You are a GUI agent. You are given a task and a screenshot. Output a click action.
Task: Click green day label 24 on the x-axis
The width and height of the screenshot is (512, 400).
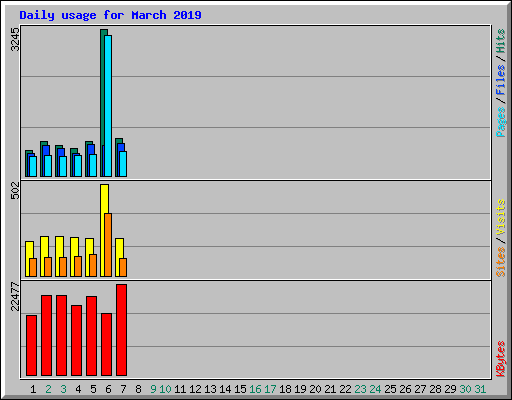click(x=375, y=389)
